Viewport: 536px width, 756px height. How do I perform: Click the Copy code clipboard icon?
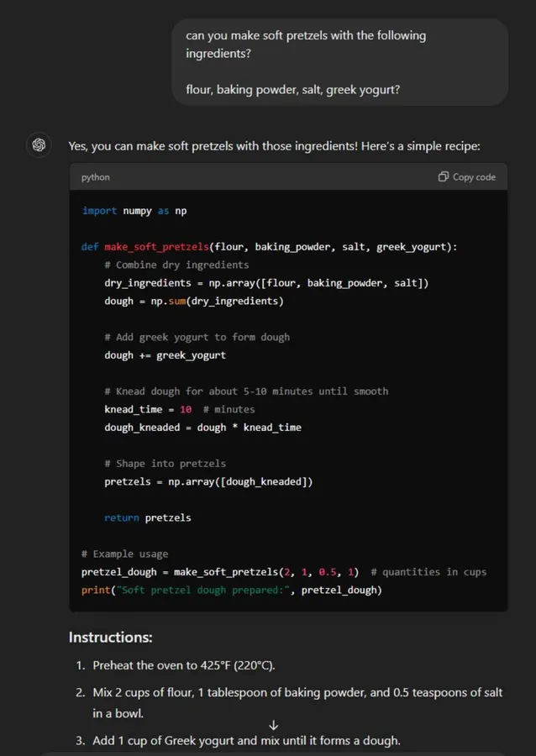pyautogui.click(x=443, y=177)
